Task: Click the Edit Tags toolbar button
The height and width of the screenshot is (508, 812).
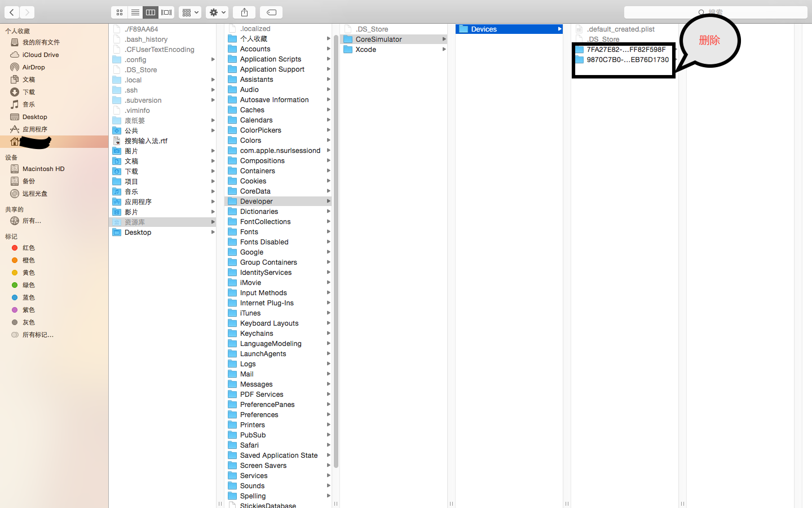Action: (x=271, y=12)
